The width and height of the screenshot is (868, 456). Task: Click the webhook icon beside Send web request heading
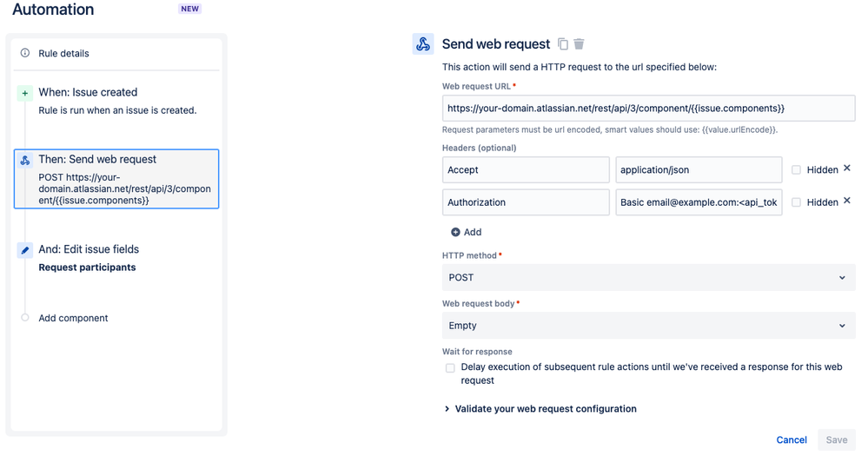[423, 43]
